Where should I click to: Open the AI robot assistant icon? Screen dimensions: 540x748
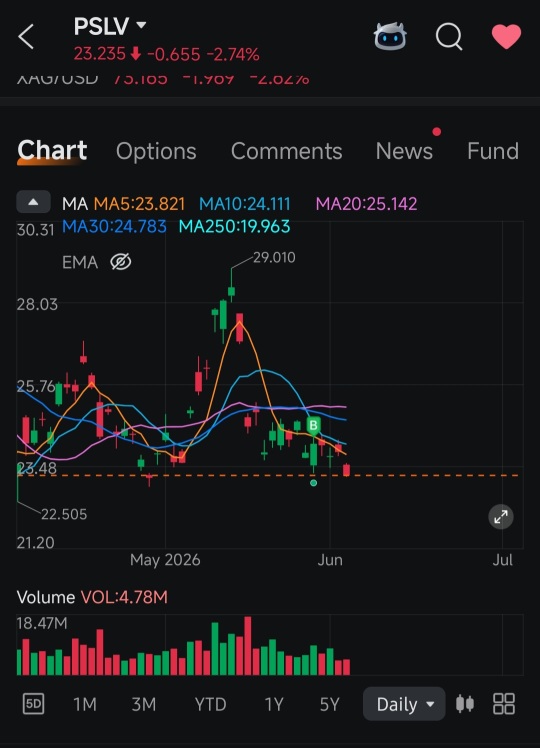coord(390,36)
